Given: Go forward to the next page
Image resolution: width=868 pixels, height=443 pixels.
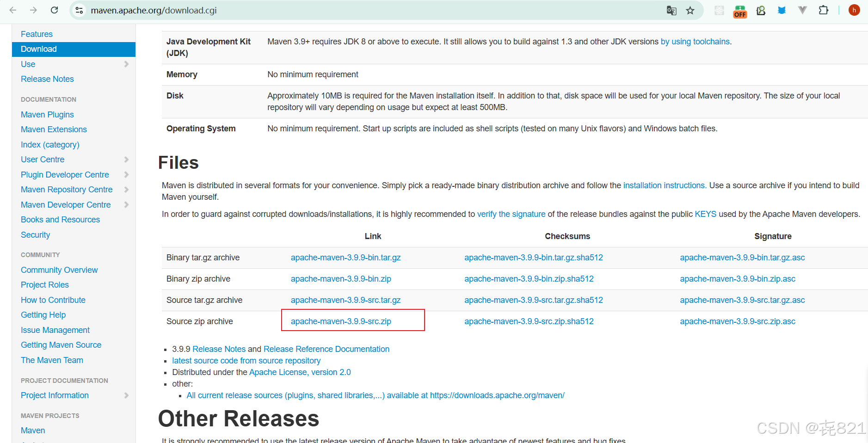Looking at the screenshot, I should (x=33, y=10).
